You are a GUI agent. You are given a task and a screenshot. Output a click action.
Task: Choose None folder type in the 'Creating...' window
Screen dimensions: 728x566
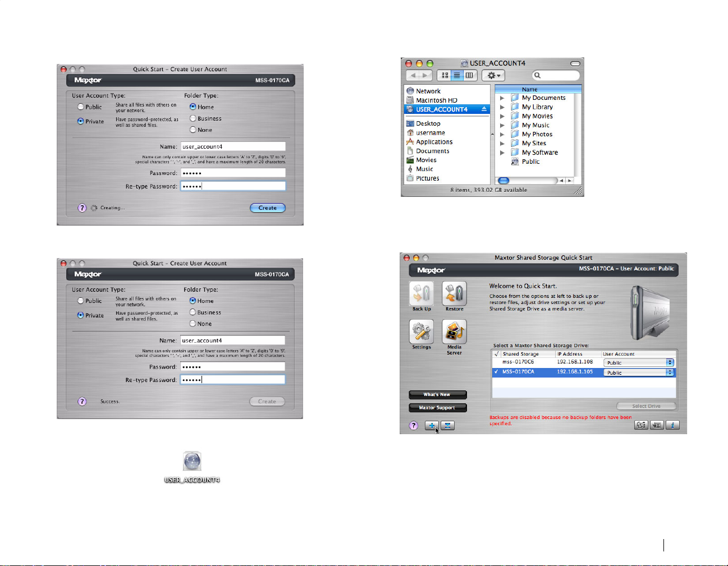[193, 130]
